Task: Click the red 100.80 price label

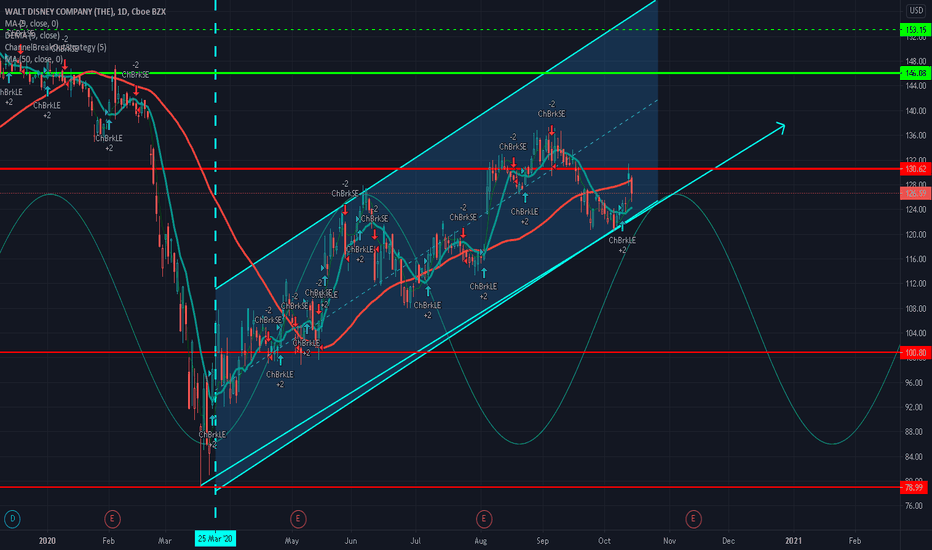Action: click(x=915, y=353)
